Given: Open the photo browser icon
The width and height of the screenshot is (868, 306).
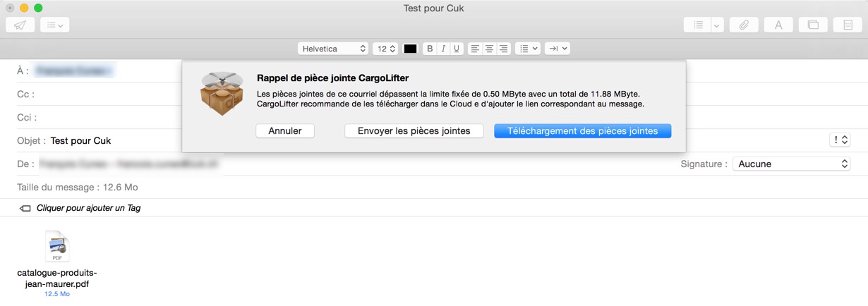Looking at the screenshot, I should tap(813, 25).
